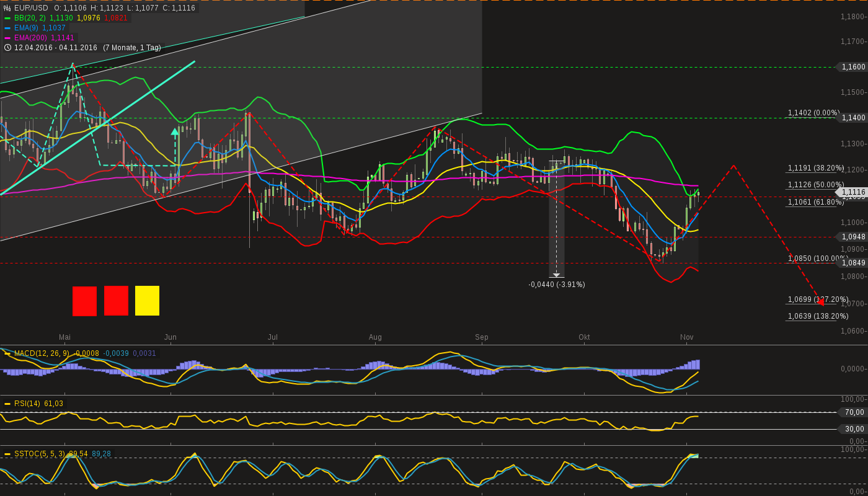Click the 1,0948 price level tag
This screenshot has height=496, width=868.
(x=853, y=237)
